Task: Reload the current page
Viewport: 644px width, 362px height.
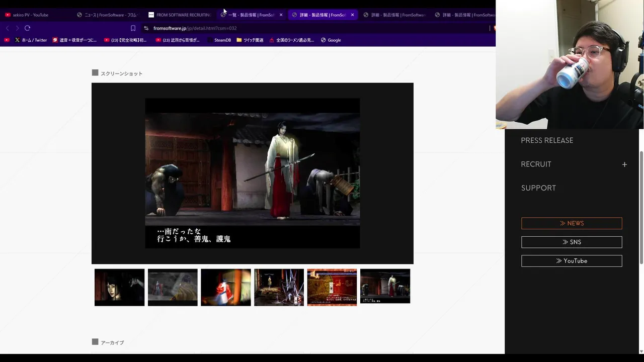Action: point(27,28)
